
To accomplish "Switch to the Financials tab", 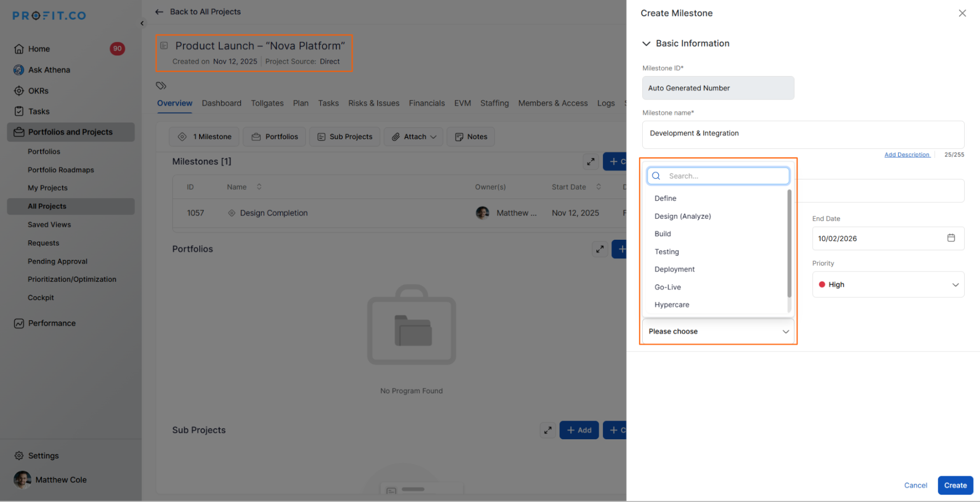I will pos(427,103).
